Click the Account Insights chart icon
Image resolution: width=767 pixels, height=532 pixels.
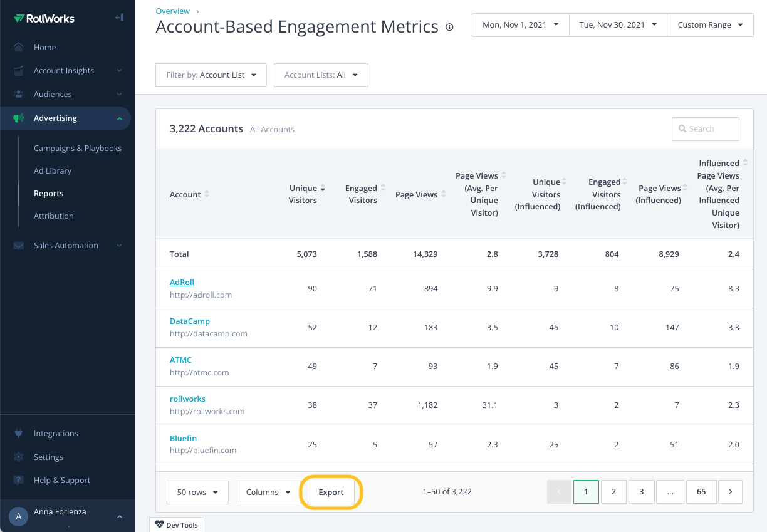pos(19,71)
